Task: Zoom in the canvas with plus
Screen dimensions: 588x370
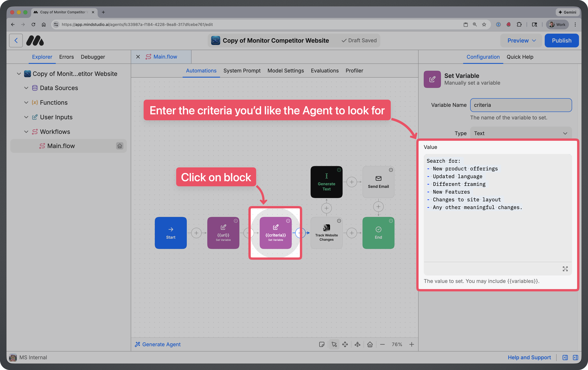Action: [x=412, y=344]
